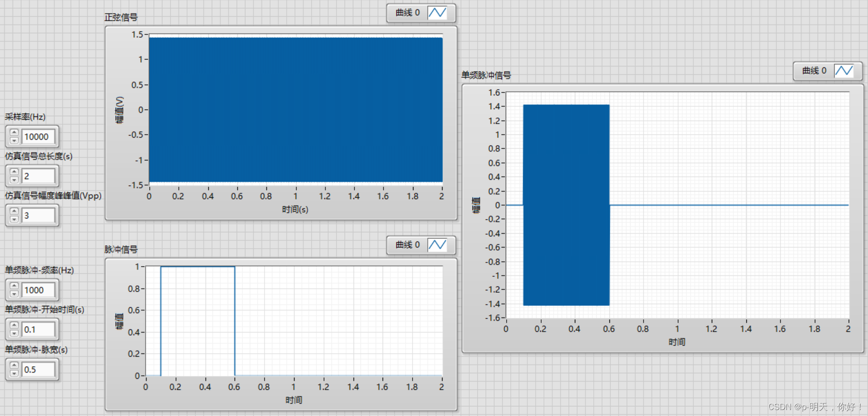
Task: Click inside the 脉冲信号 plot area
Action: [x=294, y=321]
